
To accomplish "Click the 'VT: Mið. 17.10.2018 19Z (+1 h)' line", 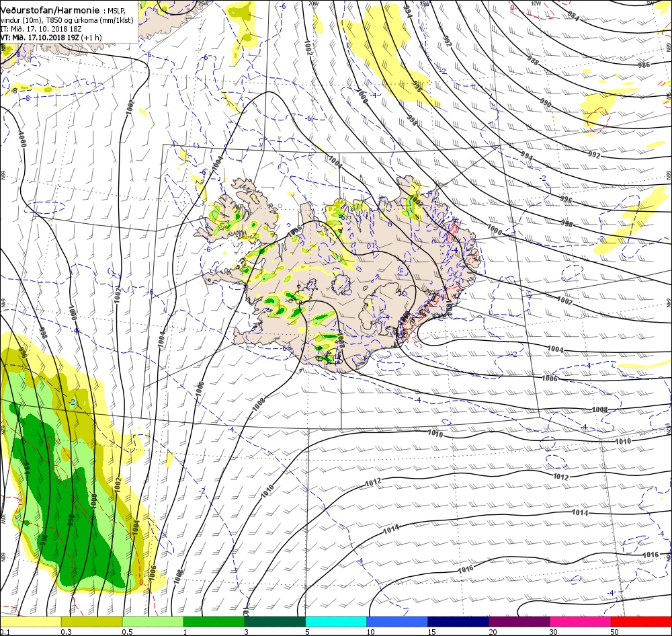I will point(51,37).
